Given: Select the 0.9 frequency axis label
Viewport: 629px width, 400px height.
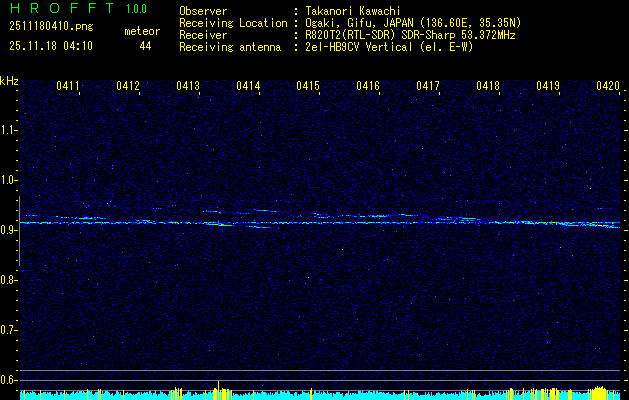Looking at the screenshot, I should [9, 230].
